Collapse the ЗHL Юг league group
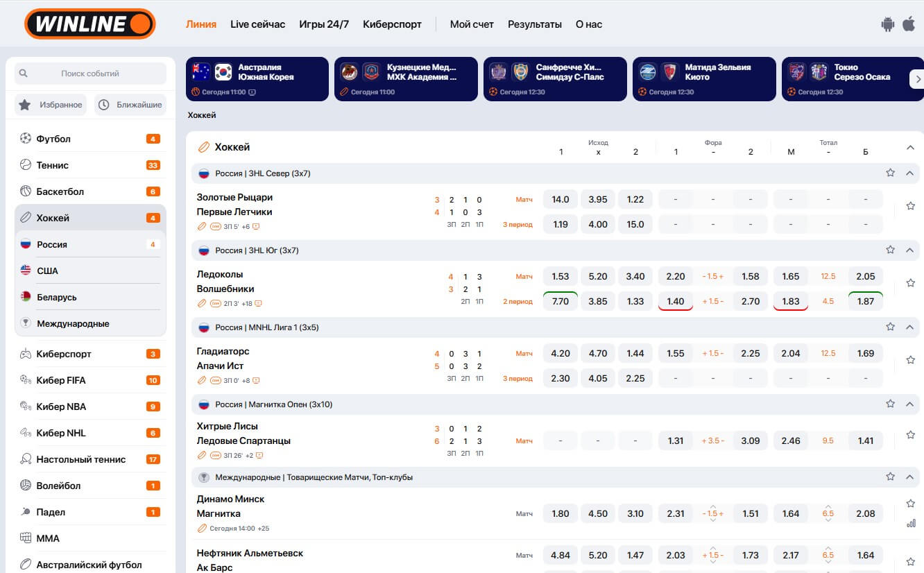The height and width of the screenshot is (573, 924). click(x=911, y=250)
